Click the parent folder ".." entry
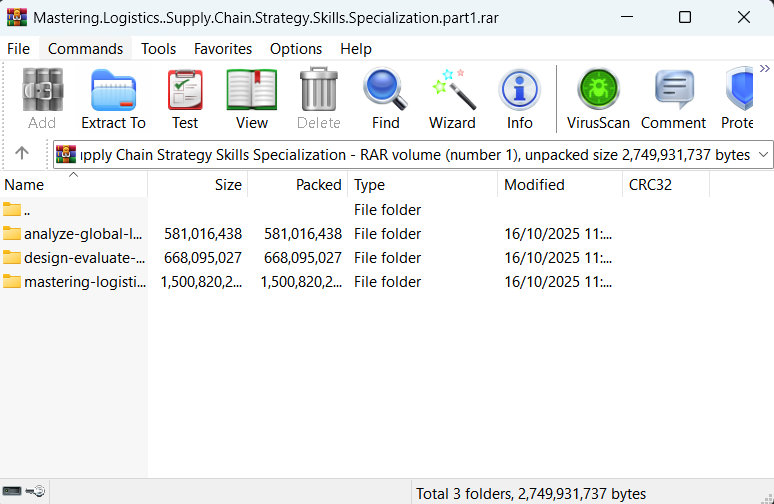774x504 pixels. pos(28,210)
